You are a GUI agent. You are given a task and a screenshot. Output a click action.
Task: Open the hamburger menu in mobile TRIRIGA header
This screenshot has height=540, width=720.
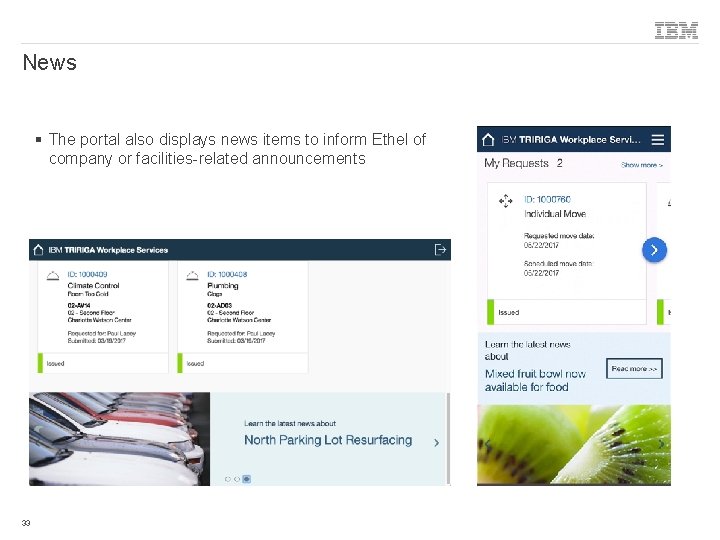(658, 140)
